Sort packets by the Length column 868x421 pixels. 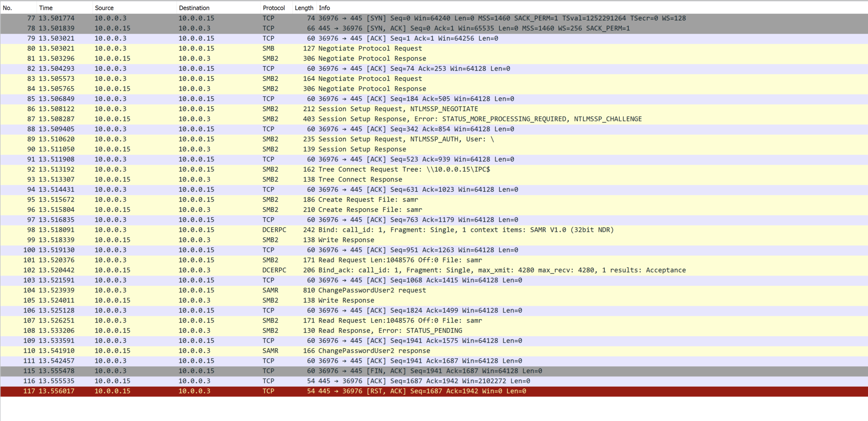click(x=304, y=8)
